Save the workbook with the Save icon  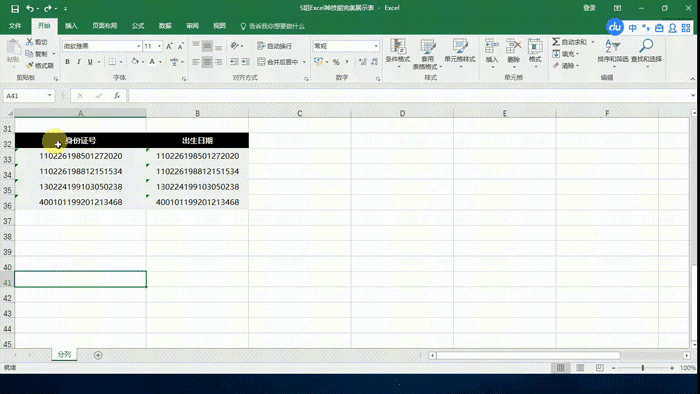pyautogui.click(x=15, y=8)
